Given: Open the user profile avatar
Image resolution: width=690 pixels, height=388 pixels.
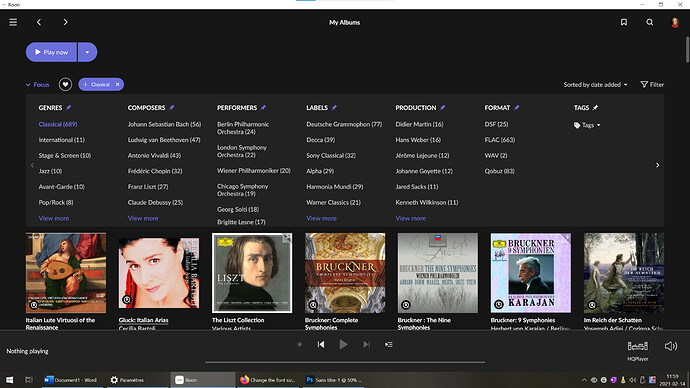Looking at the screenshot, I should (675, 22).
